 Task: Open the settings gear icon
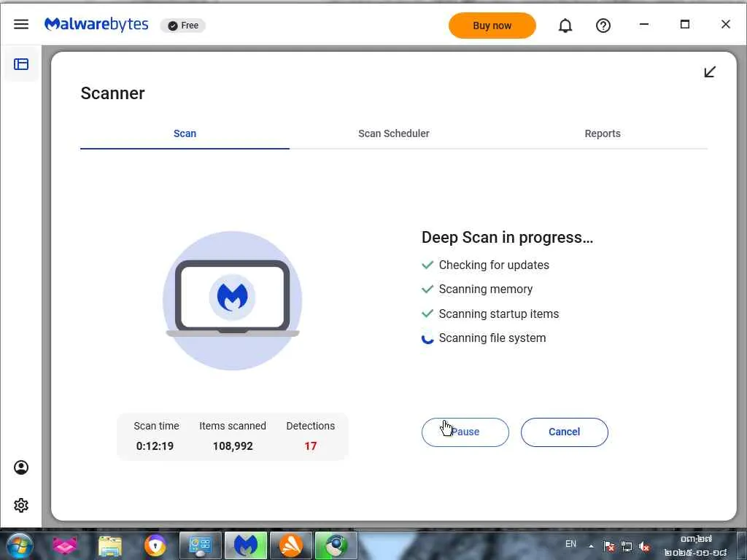pyautogui.click(x=21, y=505)
